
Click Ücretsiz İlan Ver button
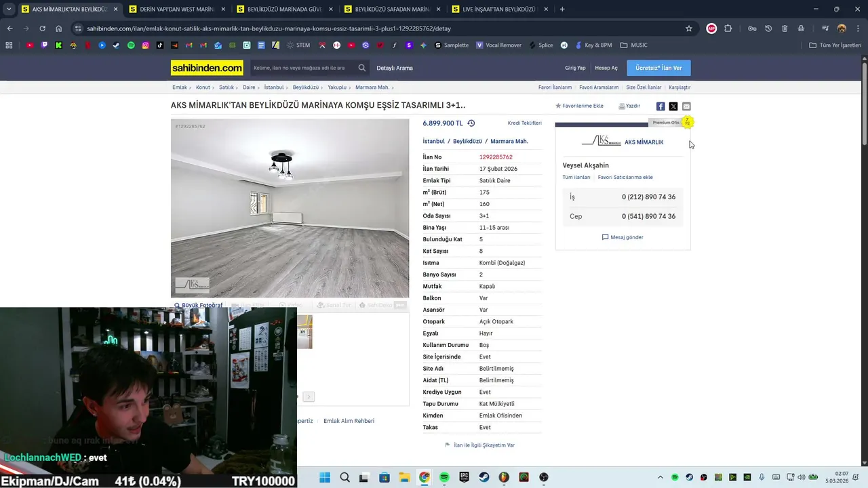click(658, 68)
